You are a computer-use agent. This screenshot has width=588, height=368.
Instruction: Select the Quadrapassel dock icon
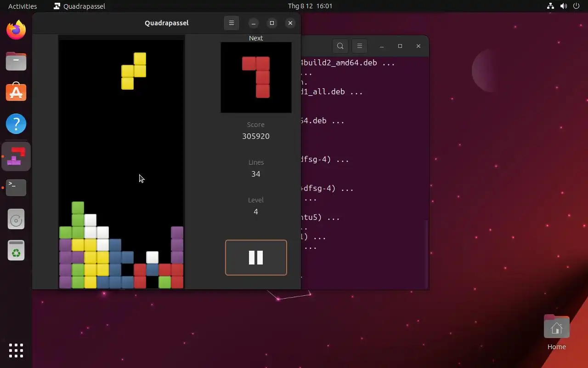16,156
